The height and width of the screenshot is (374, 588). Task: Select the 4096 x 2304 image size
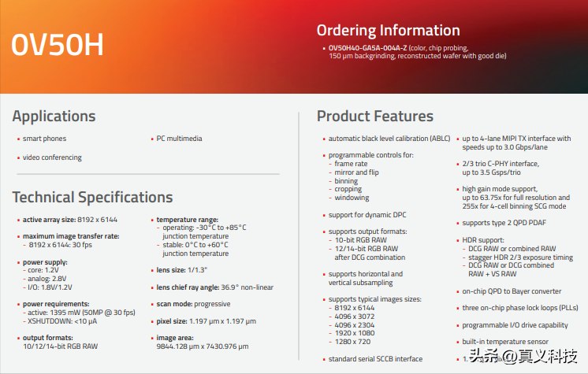click(355, 325)
